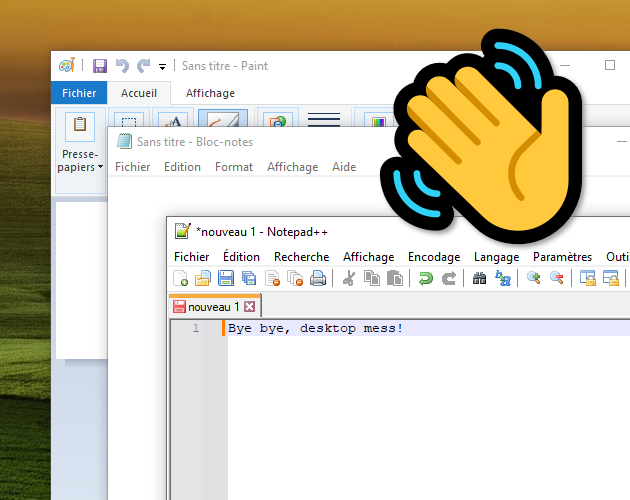
Task: Click the white Paint canvas area
Action: [x=82, y=280]
